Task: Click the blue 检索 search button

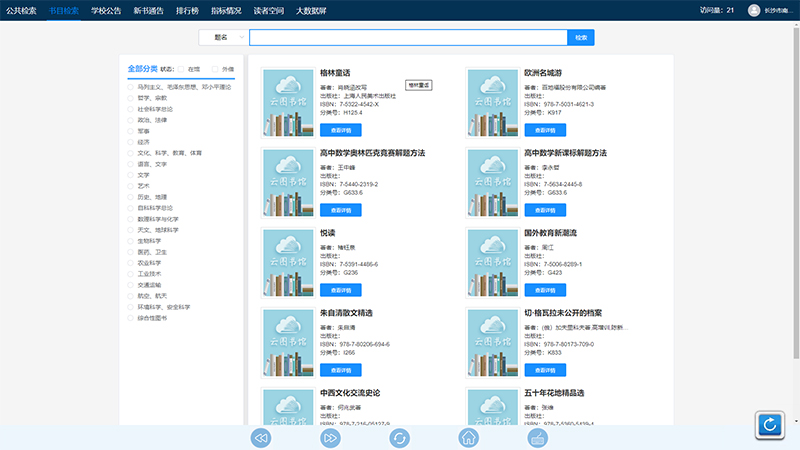Action: pos(581,37)
